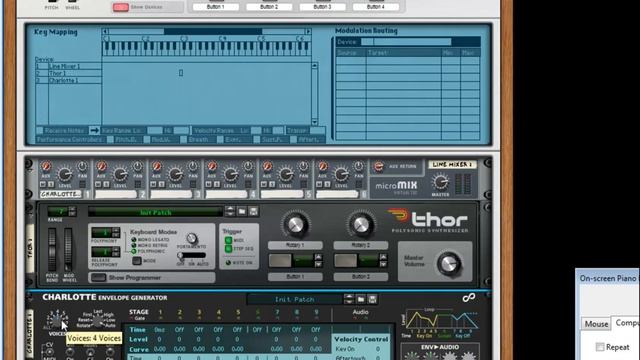Click channel 6 Pan knob on Line Mixer
The width and height of the screenshot is (640, 360).
[359, 166]
